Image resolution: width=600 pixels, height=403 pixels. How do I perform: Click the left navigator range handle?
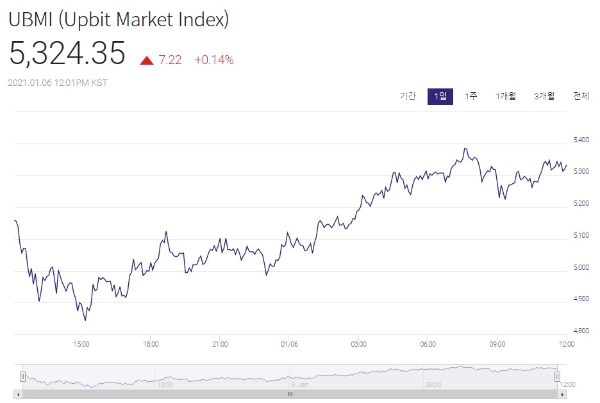22,376
